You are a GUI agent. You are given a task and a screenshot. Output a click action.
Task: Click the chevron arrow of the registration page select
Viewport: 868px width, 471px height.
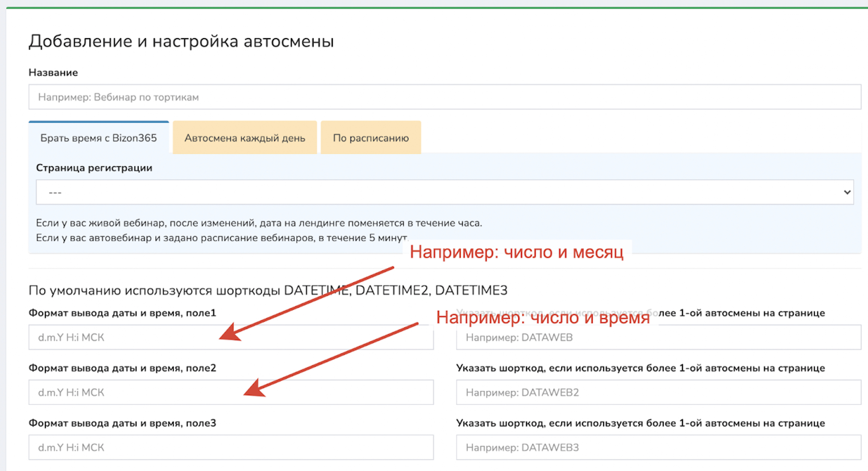tap(847, 192)
